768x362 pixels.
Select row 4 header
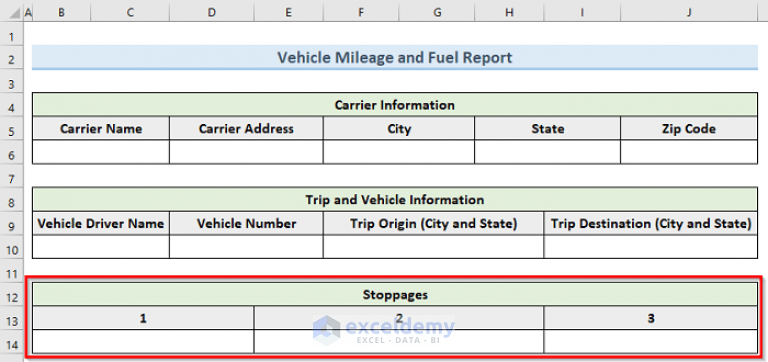(12, 105)
